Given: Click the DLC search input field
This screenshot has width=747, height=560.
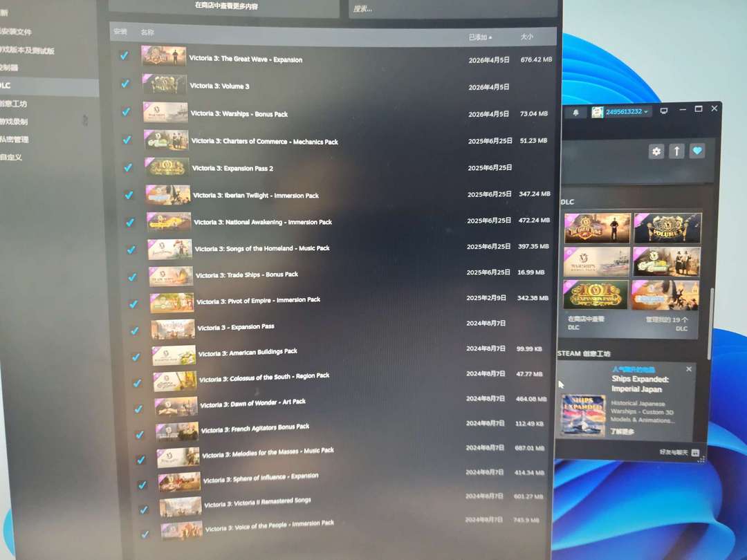Looking at the screenshot, I should (x=452, y=8).
